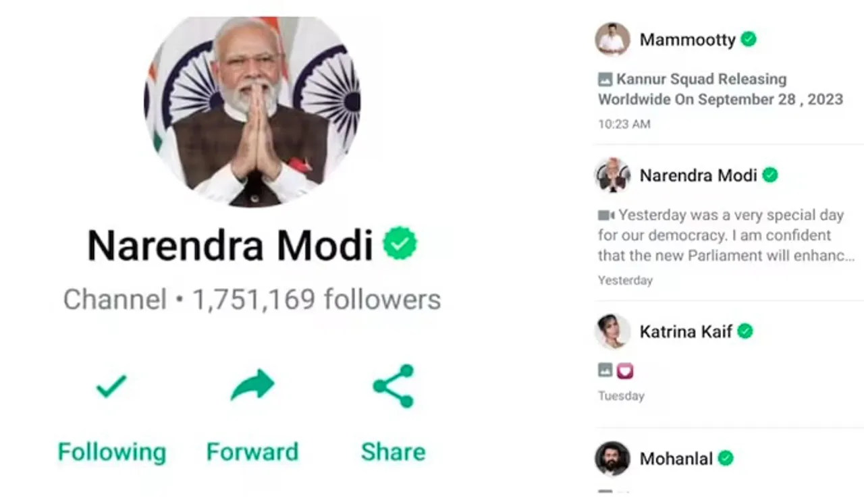The image size is (864, 504).
Task: Click Katrina Kaif's verified badge
Action: 745,331
